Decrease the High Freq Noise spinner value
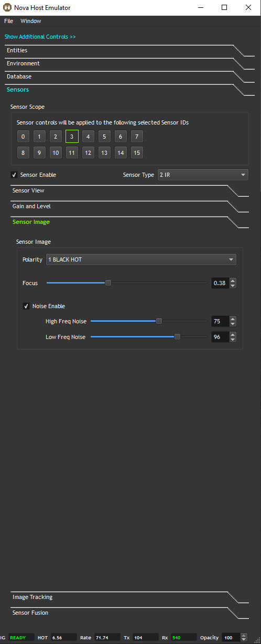The image size is (261, 644). click(233, 324)
